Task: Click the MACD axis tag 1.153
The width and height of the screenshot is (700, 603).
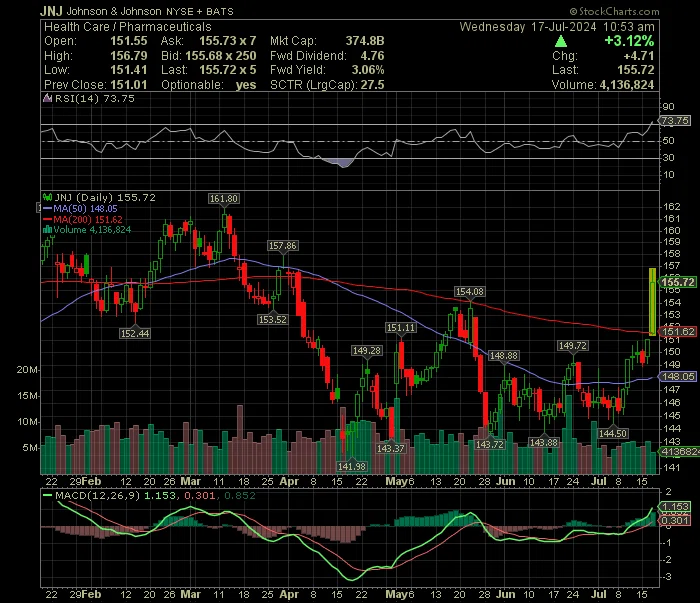Action: [x=675, y=507]
